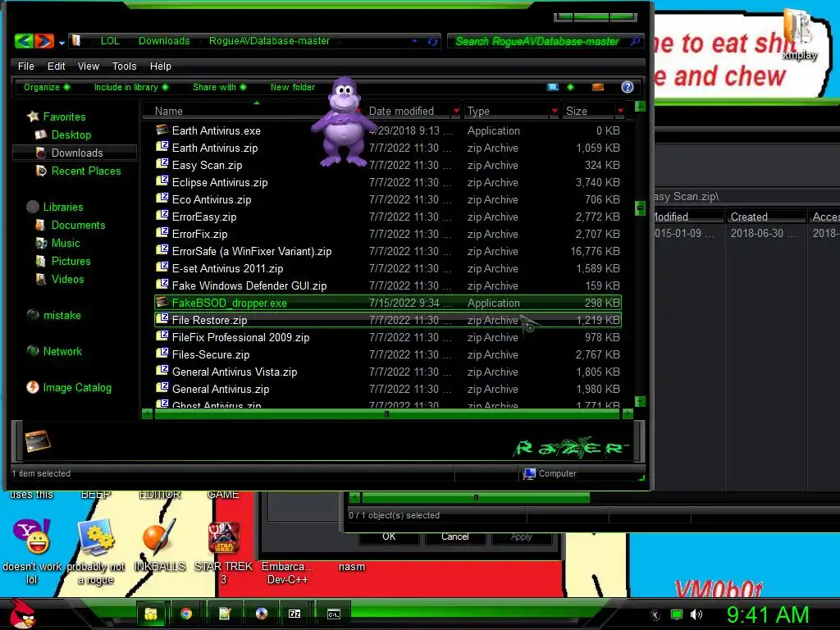
Task: Select the mistake navigation item
Action: point(62,315)
